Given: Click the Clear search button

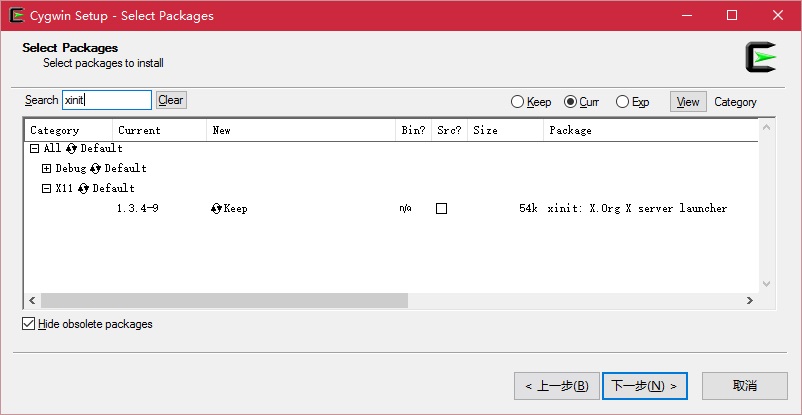Looking at the screenshot, I should (171, 100).
